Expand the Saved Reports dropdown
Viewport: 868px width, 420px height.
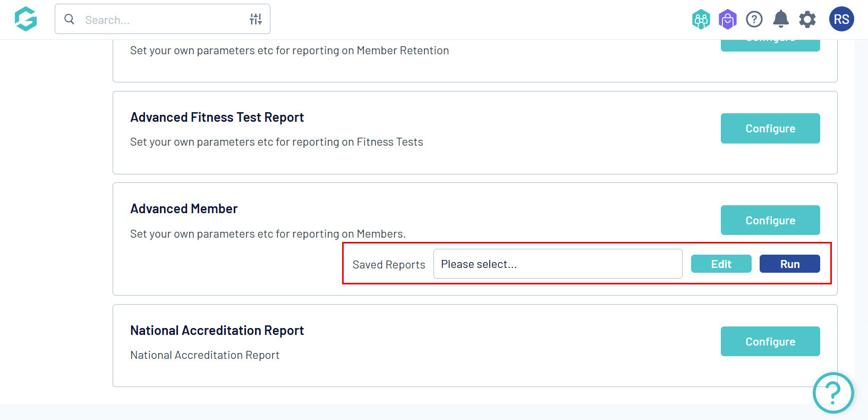(557, 264)
